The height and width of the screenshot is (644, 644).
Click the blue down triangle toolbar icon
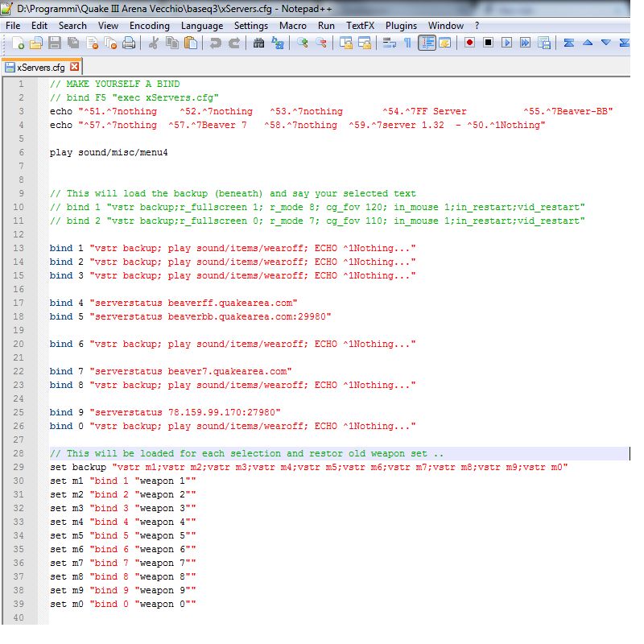[606, 43]
